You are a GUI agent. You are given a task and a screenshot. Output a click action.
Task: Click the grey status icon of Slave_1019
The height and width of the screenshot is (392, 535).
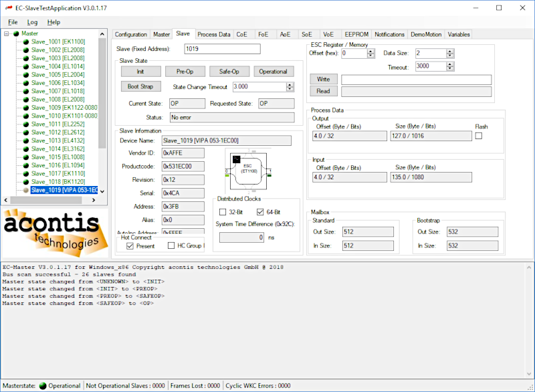tap(25, 190)
